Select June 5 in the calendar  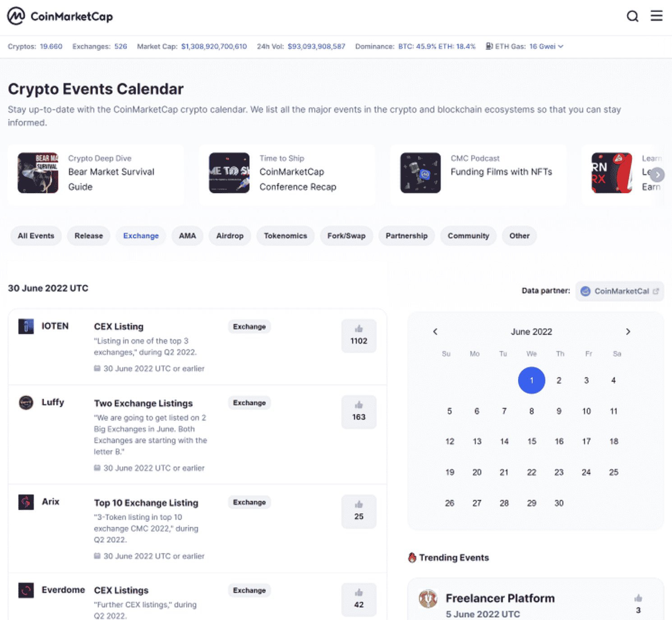pos(450,411)
